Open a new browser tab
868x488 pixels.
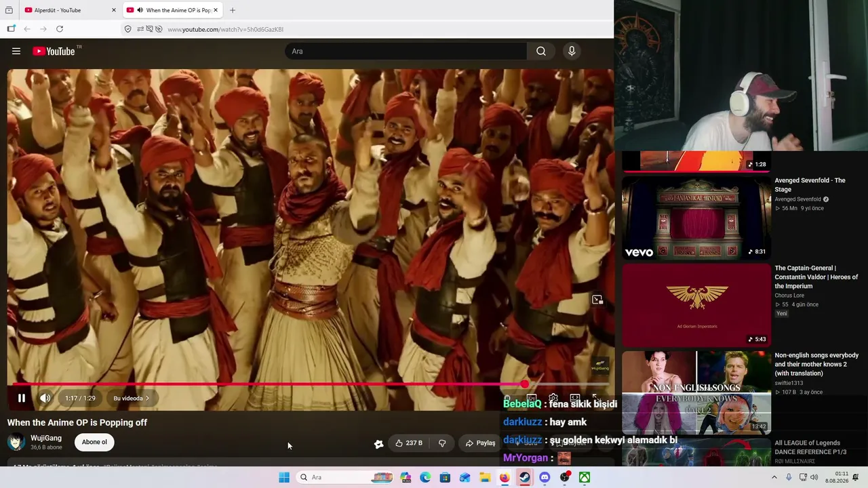pos(233,10)
